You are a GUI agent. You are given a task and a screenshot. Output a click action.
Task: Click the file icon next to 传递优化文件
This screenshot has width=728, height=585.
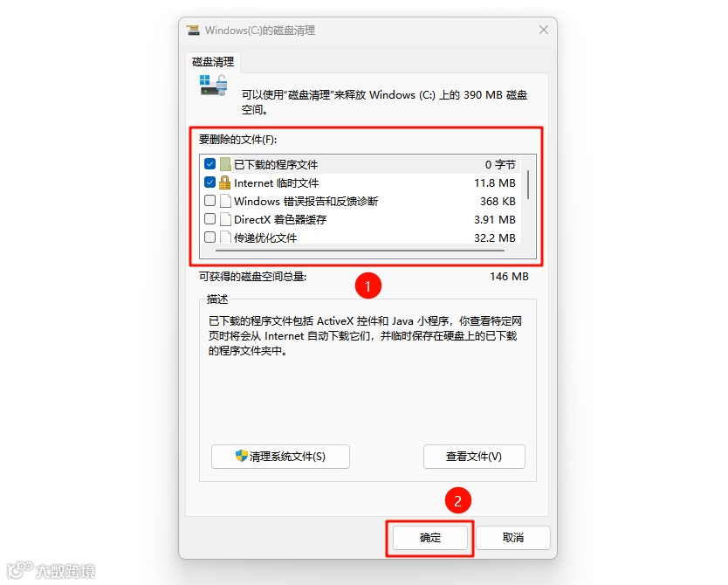coord(225,237)
